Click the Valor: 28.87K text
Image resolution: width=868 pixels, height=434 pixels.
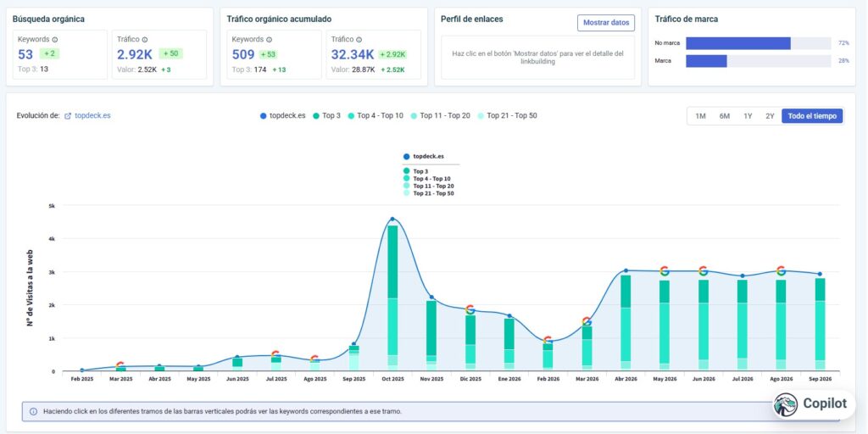[x=353, y=70]
